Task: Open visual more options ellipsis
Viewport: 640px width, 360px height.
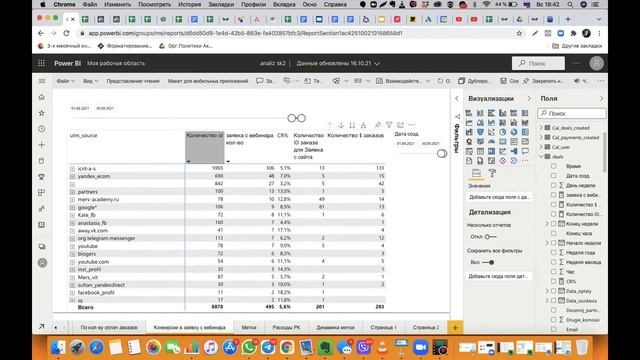Action: [411, 125]
